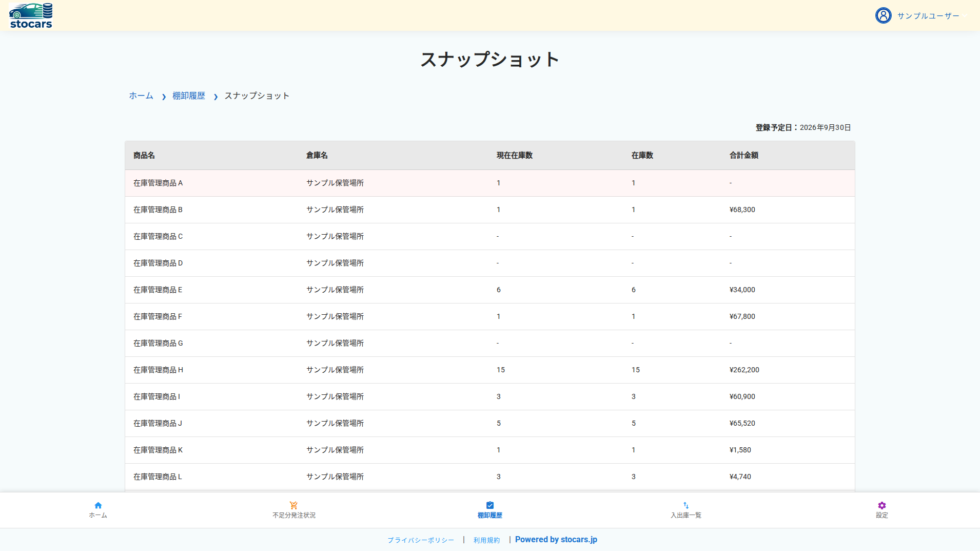This screenshot has width=980, height=551.
Task: Open the 設定 gear icon
Action: 882,505
